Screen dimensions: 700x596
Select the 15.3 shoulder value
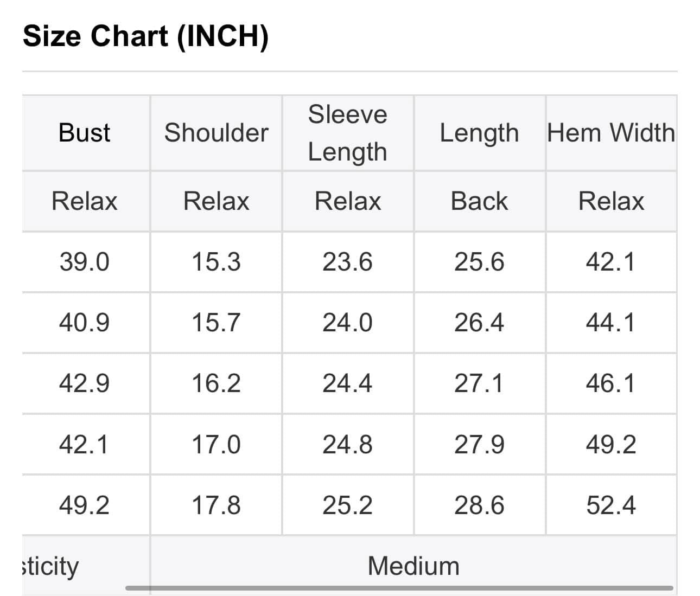(216, 262)
